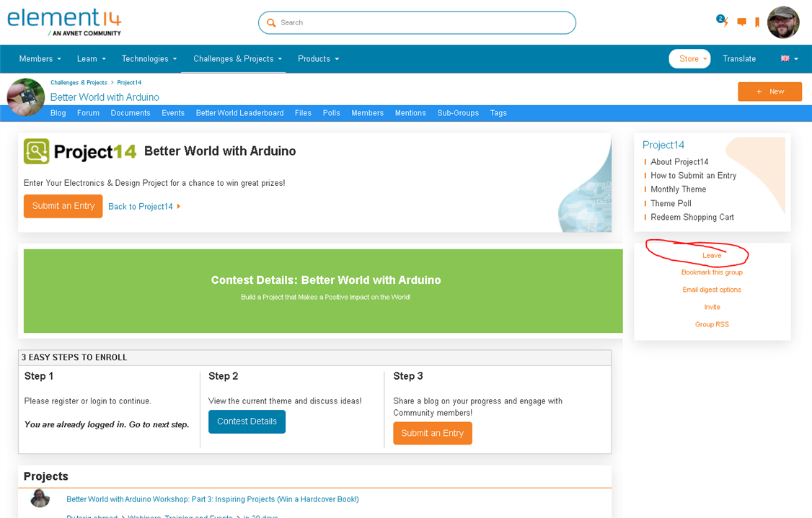Open the Sub-Groups tab

point(458,113)
